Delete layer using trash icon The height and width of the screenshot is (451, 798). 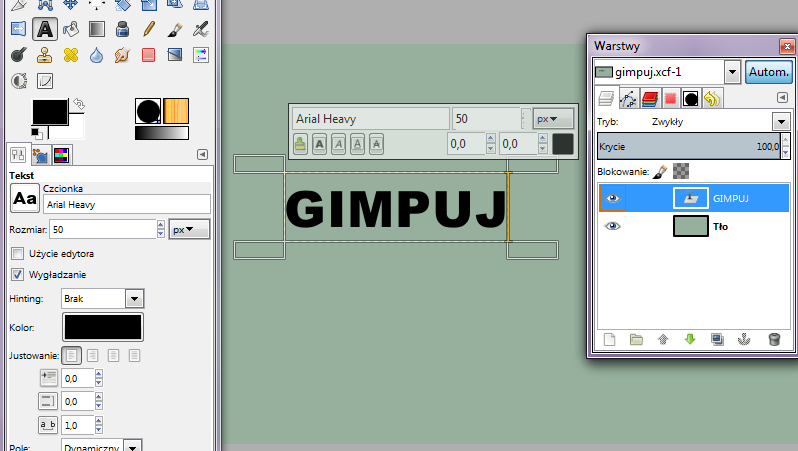point(773,339)
